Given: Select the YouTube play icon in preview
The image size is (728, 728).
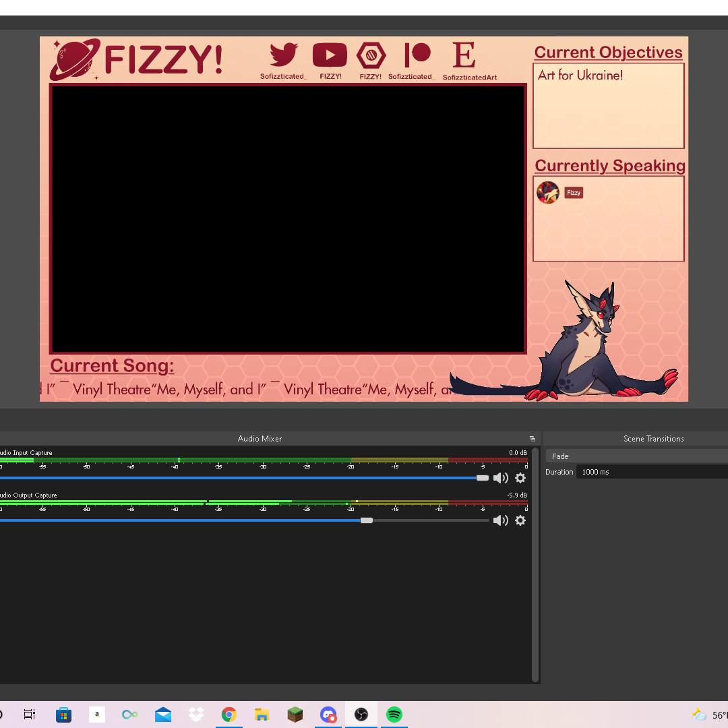Looking at the screenshot, I should (x=330, y=55).
